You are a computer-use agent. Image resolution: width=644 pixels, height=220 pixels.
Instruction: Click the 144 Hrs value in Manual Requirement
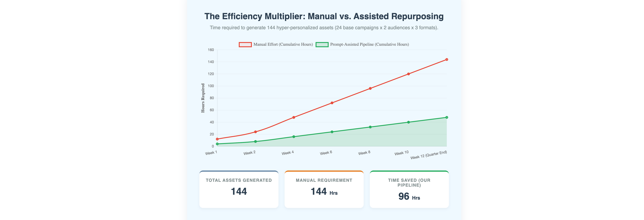tap(324, 192)
